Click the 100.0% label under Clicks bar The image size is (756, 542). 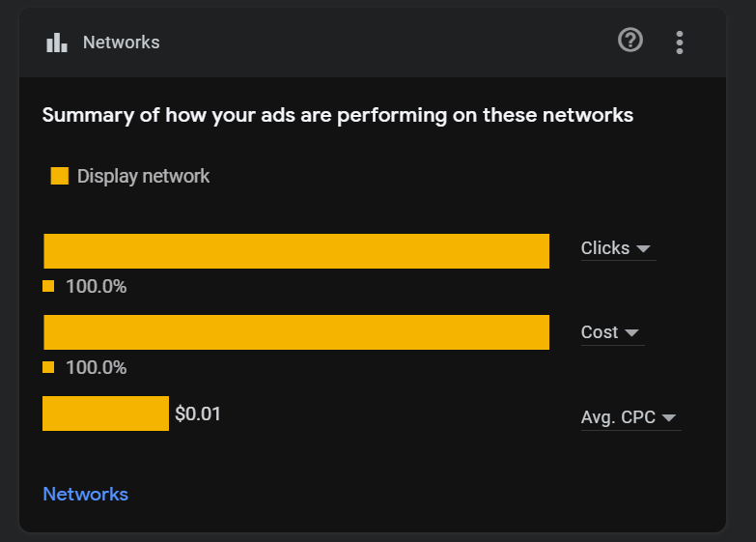coord(96,286)
